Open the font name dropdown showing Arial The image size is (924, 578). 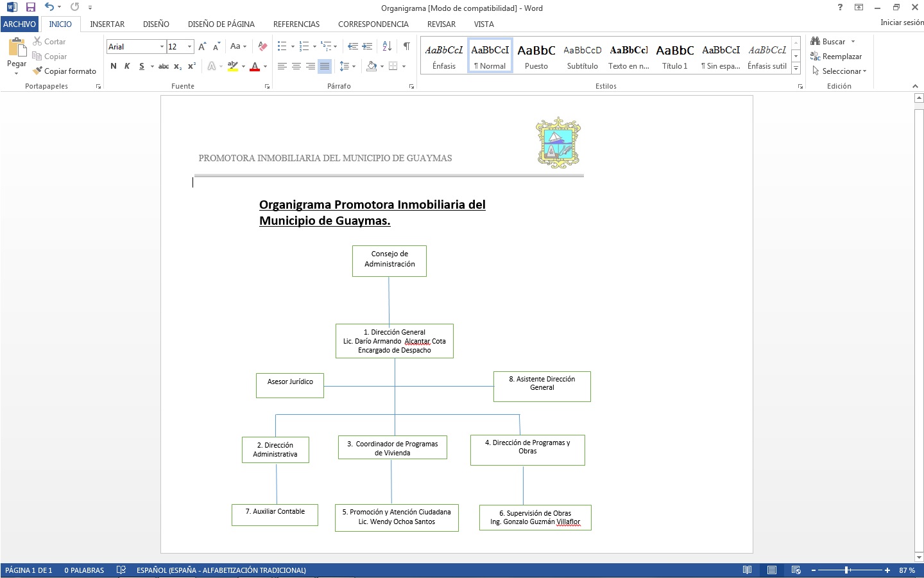[162, 47]
